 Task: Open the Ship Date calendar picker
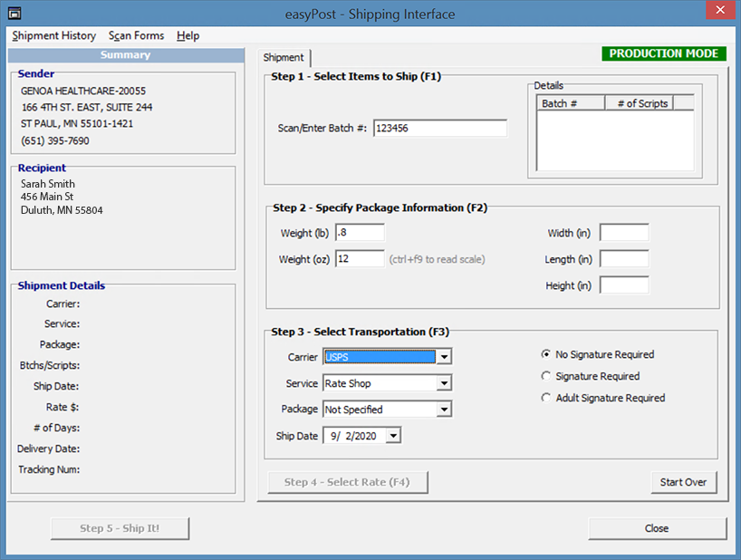(392, 436)
